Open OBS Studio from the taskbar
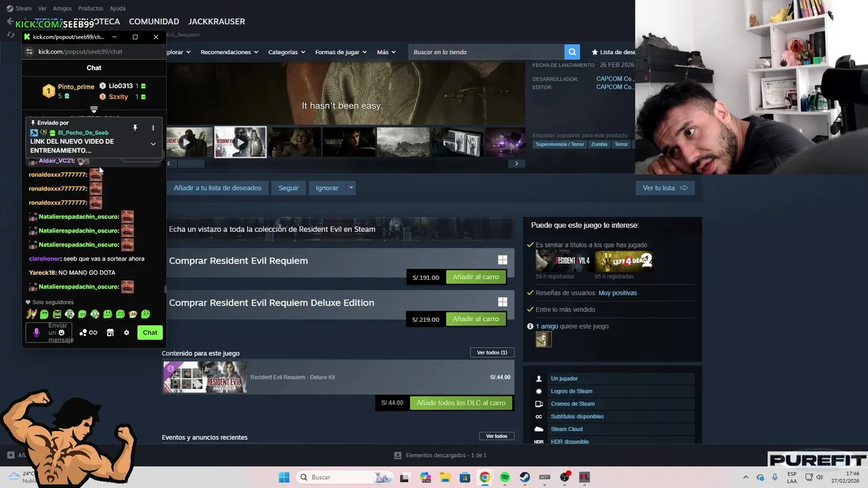 [565, 477]
